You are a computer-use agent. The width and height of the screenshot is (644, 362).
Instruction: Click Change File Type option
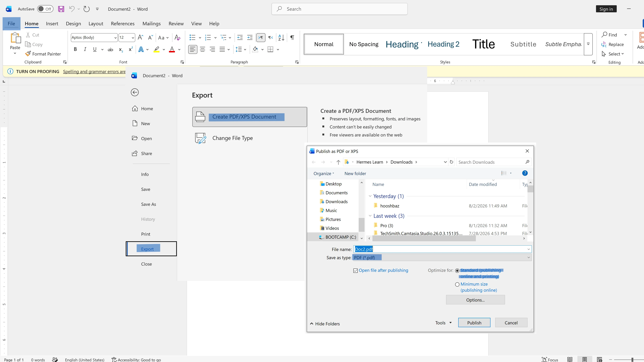click(250, 138)
